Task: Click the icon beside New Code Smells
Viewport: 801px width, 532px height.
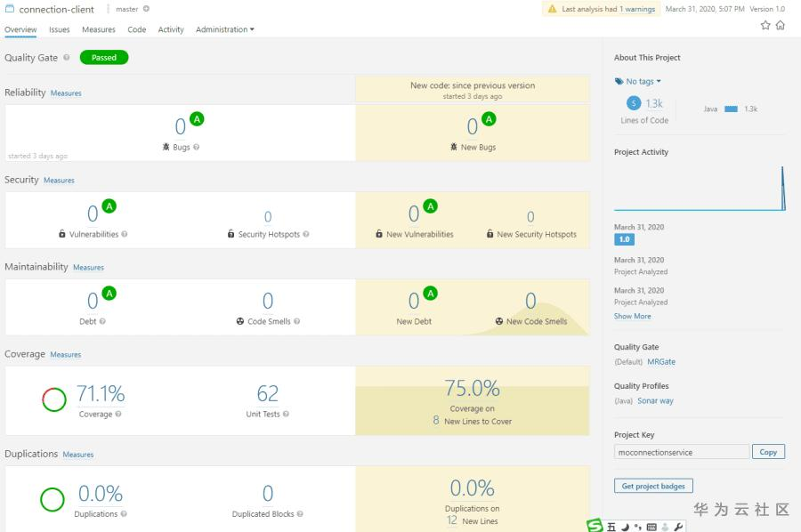Action: click(x=499, y=321)
